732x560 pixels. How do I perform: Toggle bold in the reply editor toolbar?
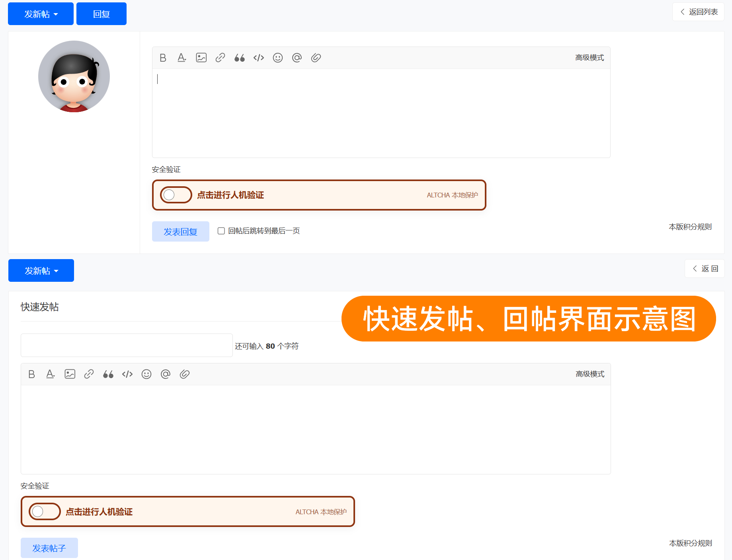pos(163,58)
